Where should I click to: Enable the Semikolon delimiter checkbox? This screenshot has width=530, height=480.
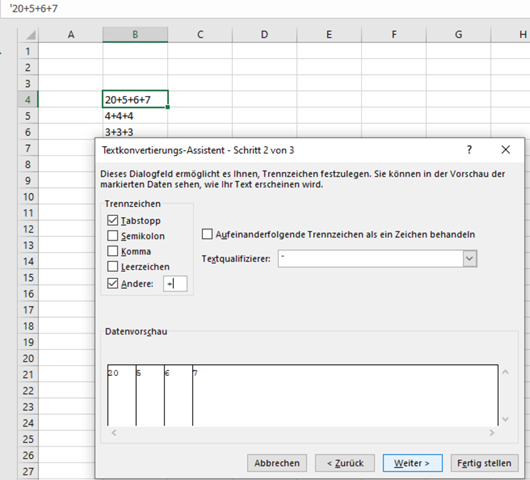113,236
